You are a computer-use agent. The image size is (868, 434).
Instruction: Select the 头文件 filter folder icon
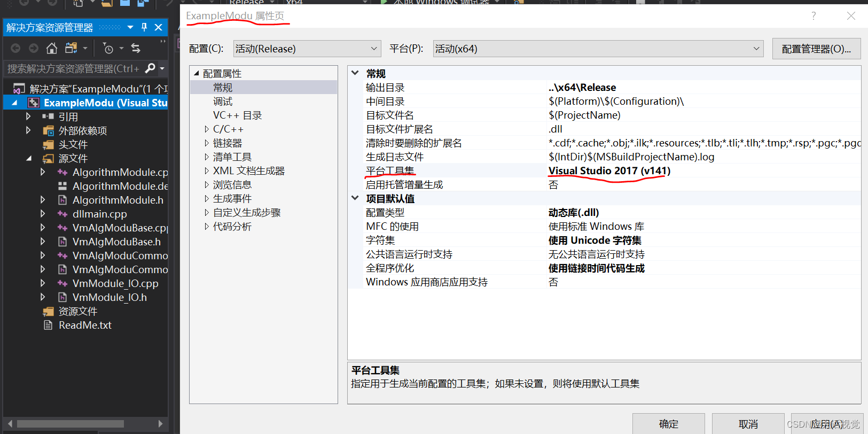[49, 144]
